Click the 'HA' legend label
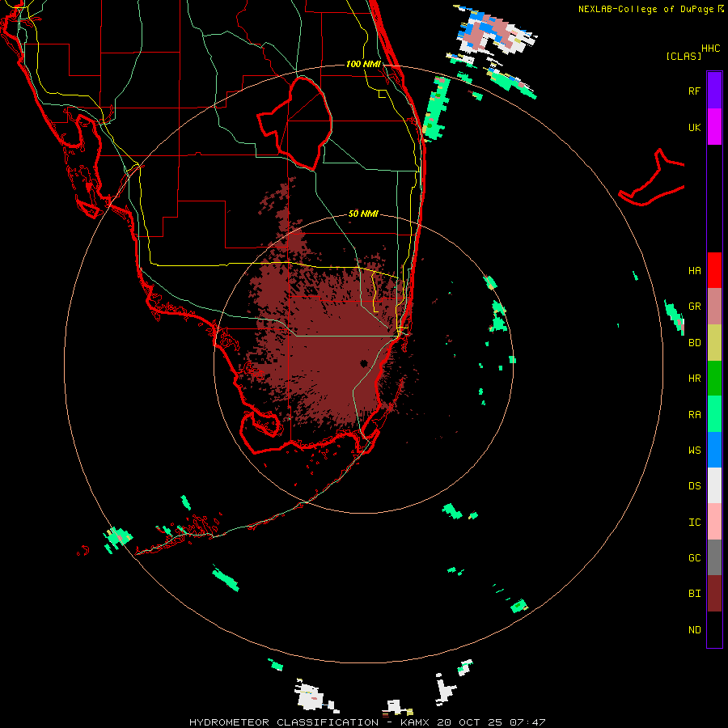The image size is (728, 728). coord(695,271)
